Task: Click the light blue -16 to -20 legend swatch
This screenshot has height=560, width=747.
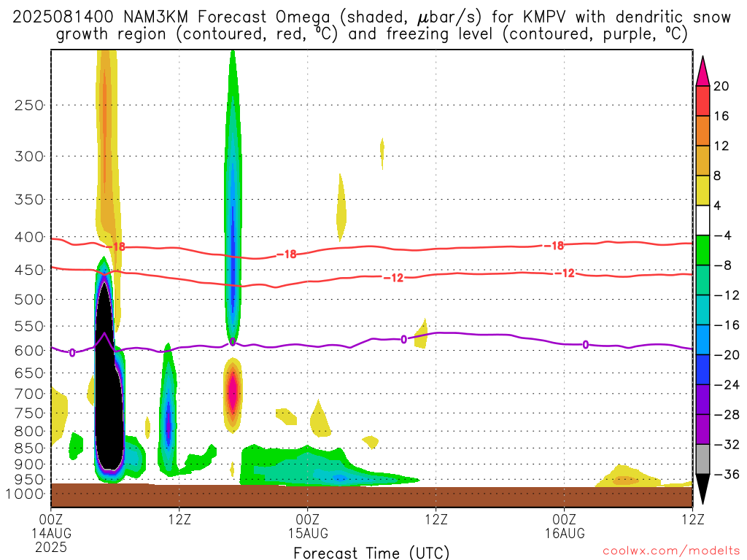Action: pos(703,340)
